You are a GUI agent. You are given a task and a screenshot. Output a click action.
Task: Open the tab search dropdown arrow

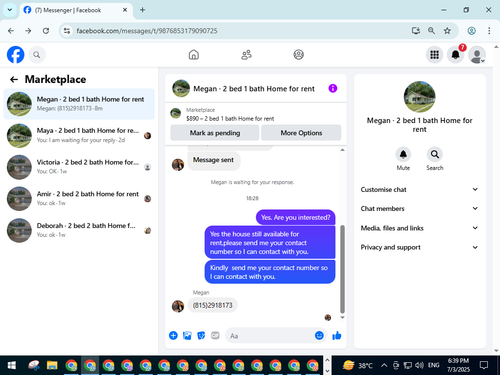coord(10,10)
